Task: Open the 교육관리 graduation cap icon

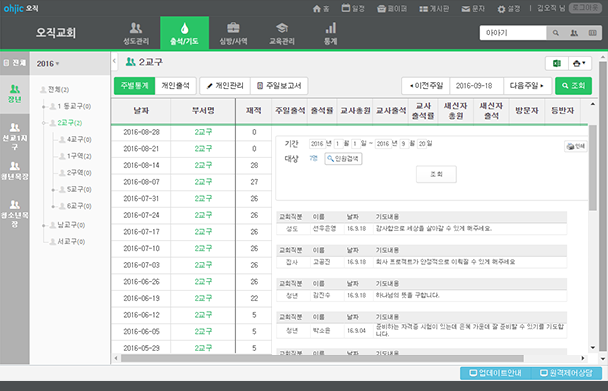Action: pyautogui.click(x=282, y=28)
